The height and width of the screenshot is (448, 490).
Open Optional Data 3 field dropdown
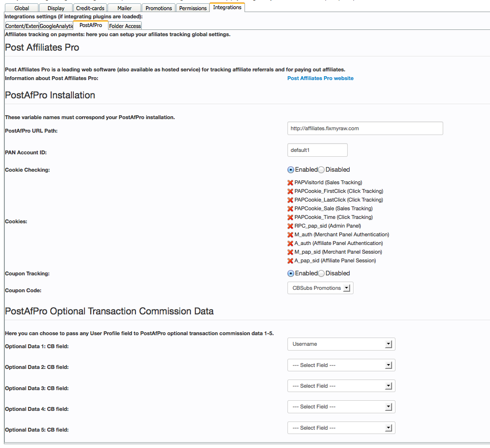[x=341, y=386]
